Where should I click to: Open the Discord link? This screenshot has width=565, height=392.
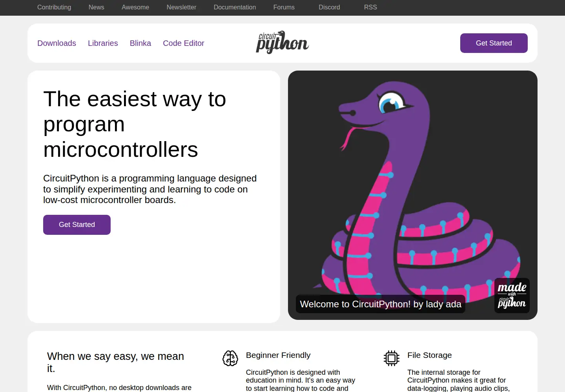[x=329, y=7]
